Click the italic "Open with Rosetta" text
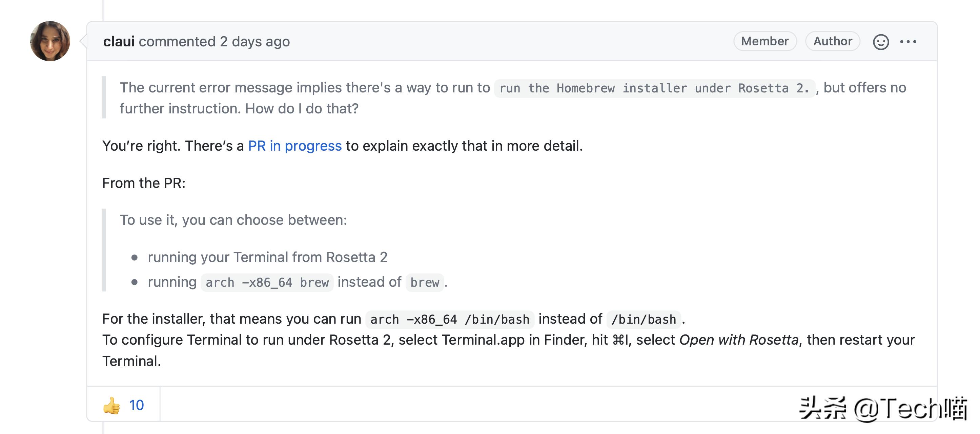Viewport: 980px width, 434px height. [x=738, y=340]
